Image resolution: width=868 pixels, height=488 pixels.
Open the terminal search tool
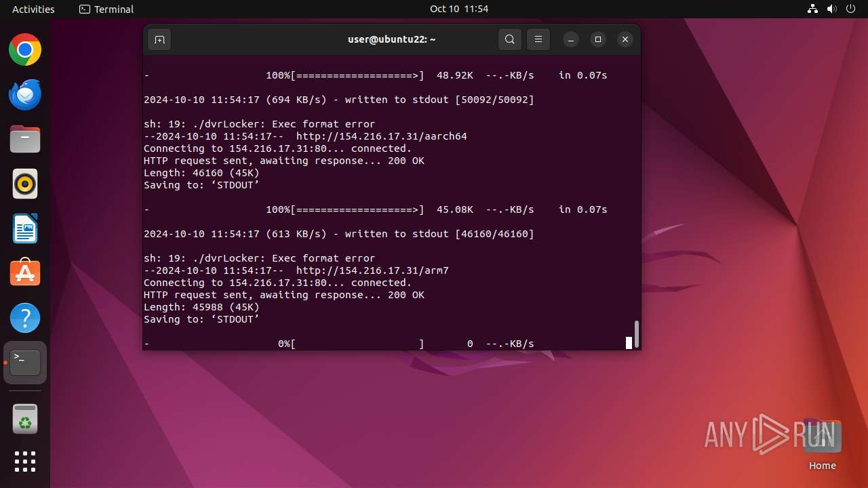[x=510, y=39]
